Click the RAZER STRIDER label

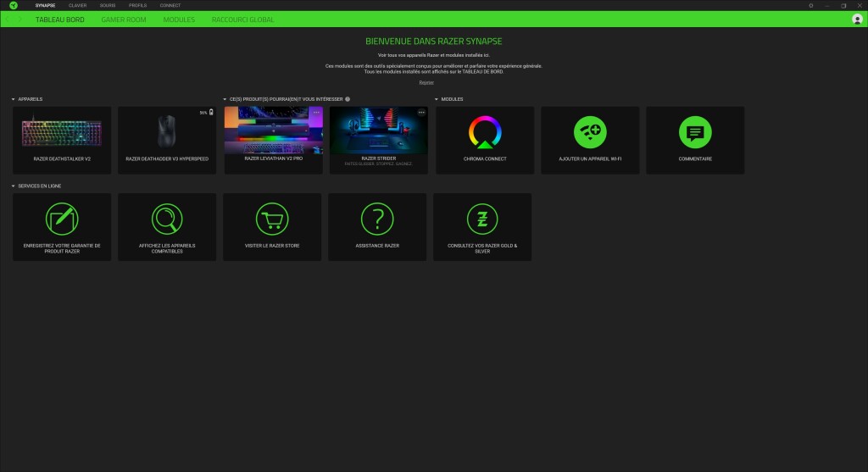[x=379, y=158]
